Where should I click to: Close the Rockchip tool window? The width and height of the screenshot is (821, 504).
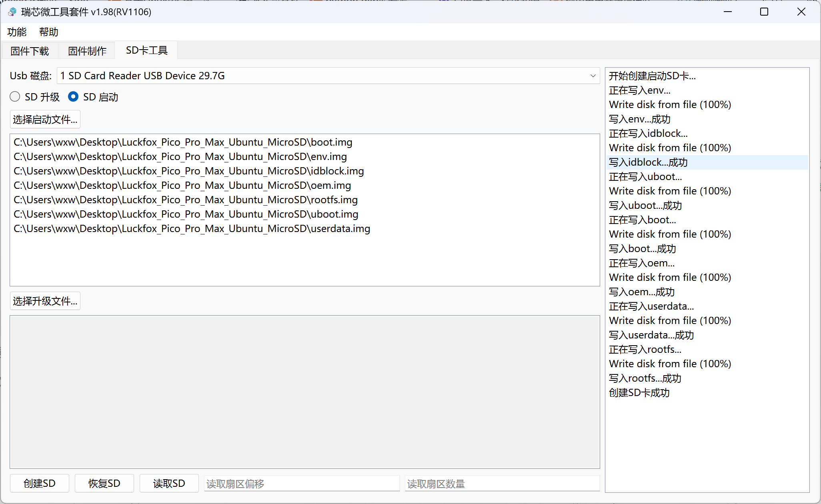[801, 12]
